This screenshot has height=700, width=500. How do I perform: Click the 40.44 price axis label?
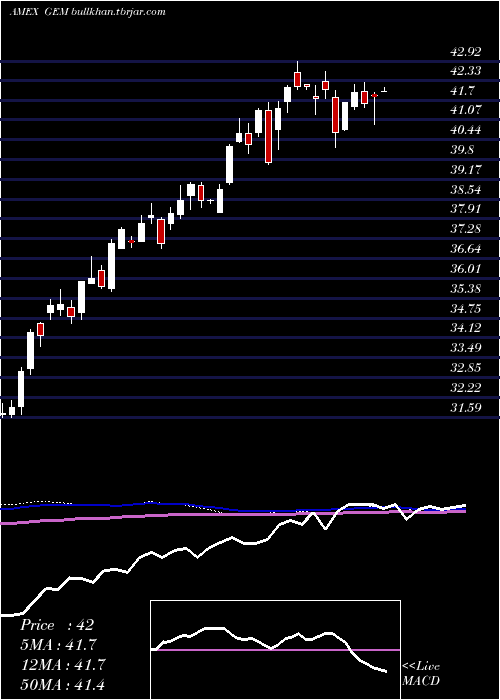[466, 130]
